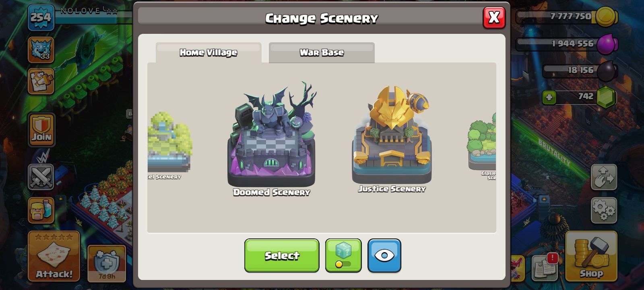Screen dimensions: 644x290
Task: Add gems with the green plus
Action: [x=549, y=97]
